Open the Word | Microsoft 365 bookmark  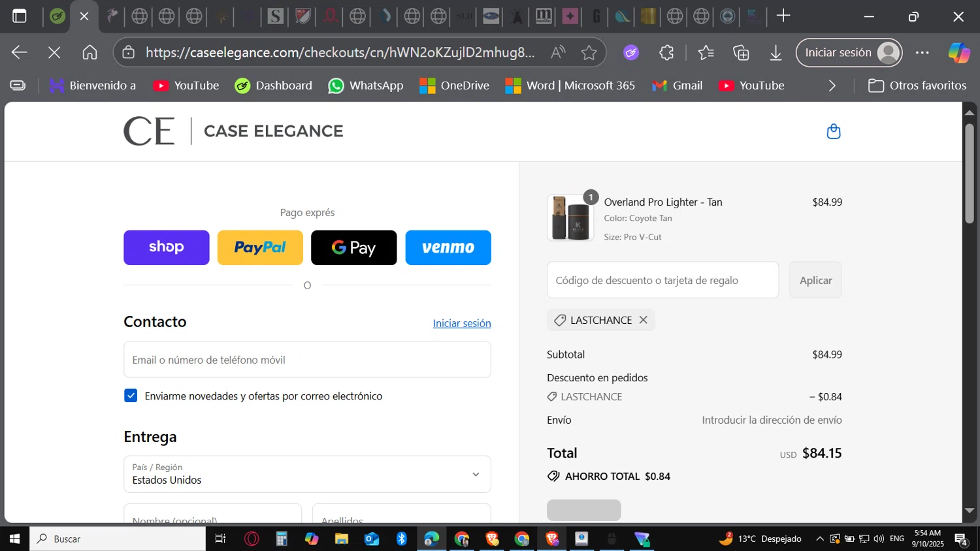tap(570, 86)
